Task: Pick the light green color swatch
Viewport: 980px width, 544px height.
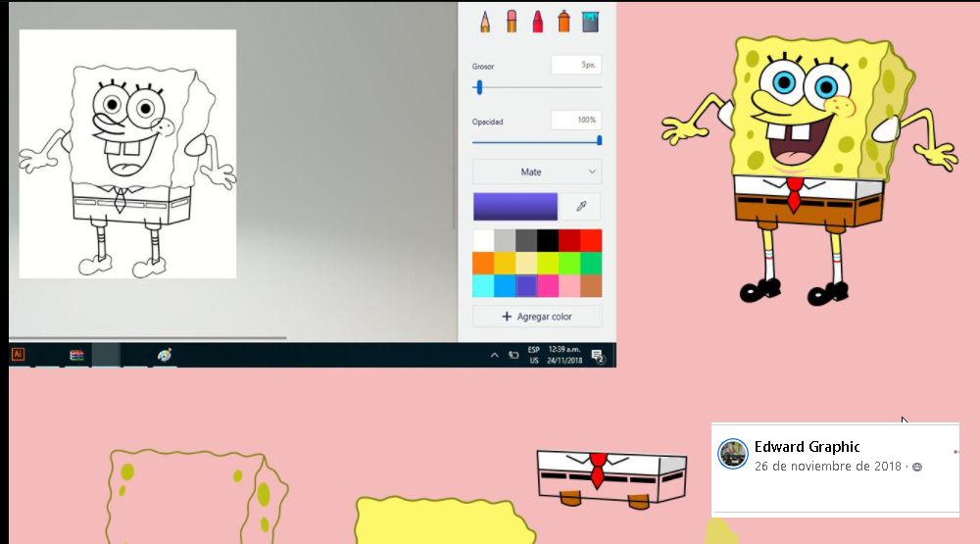Action: click(x=569, y=264)
